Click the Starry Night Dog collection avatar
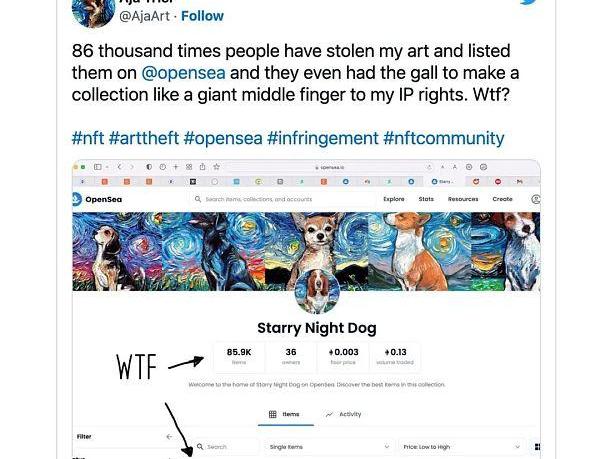 pyautogui.click(x=317, y=291)
